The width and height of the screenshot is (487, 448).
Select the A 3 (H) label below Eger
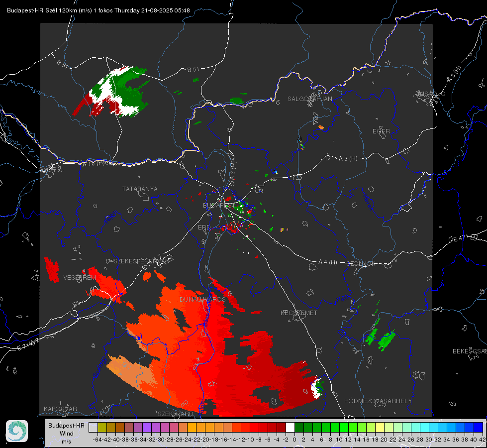pos(348,159)
